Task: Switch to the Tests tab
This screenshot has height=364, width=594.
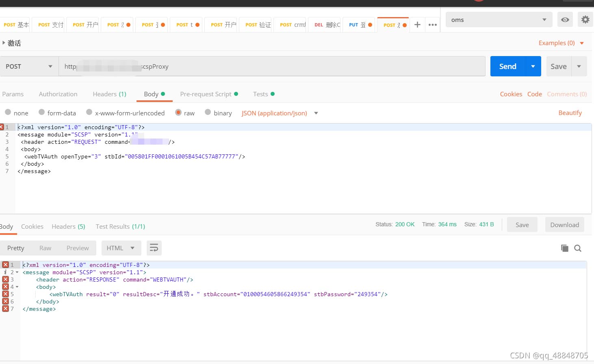Action: (x=264, y=94)
